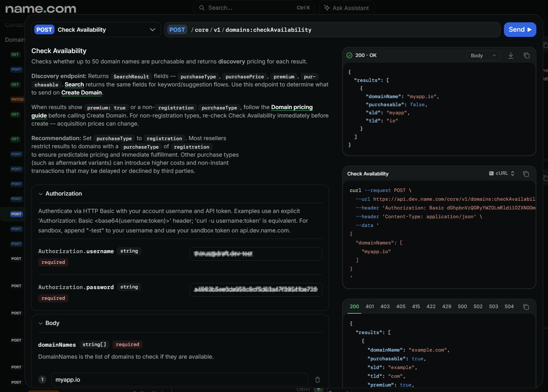The image size is (548, 392).
Task: Open the cURL language selector
Action: [x=502, y=174]
